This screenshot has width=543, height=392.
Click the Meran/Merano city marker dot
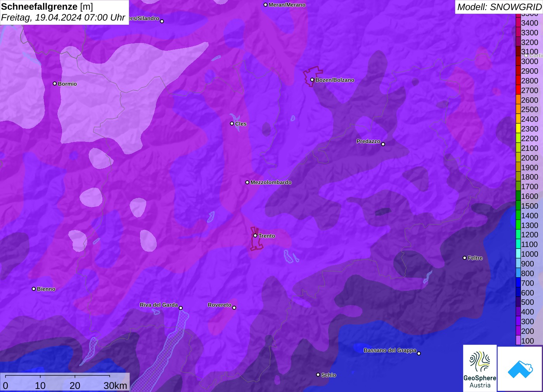(x=265, y=5)
